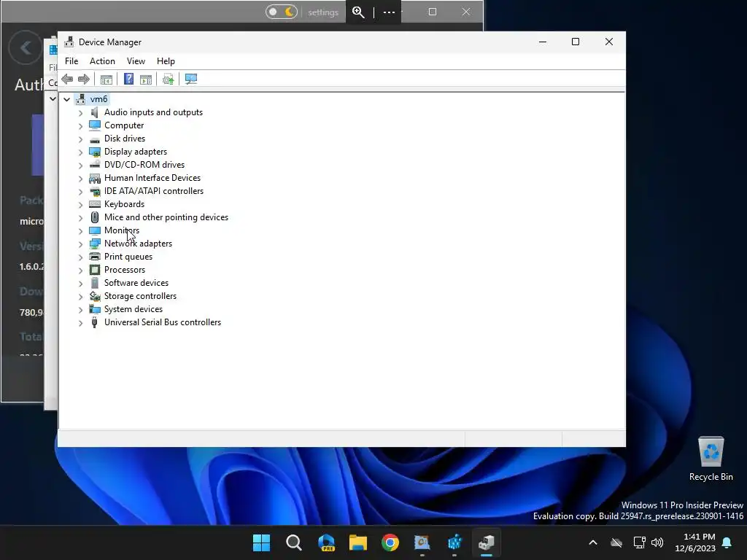
Task: Select the Network adapters row
Action: (x=138, y=244)
